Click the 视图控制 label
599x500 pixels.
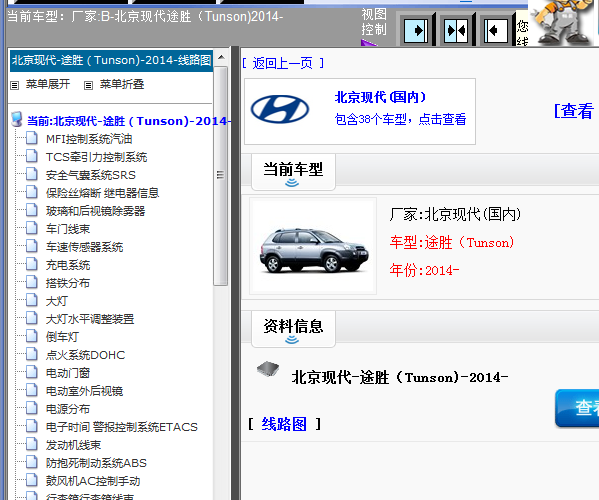374,22
